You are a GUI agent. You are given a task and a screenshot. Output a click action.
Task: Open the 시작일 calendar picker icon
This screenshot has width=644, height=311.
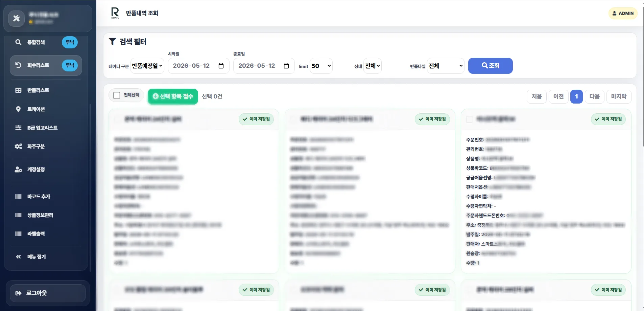[x=221, y=66]
